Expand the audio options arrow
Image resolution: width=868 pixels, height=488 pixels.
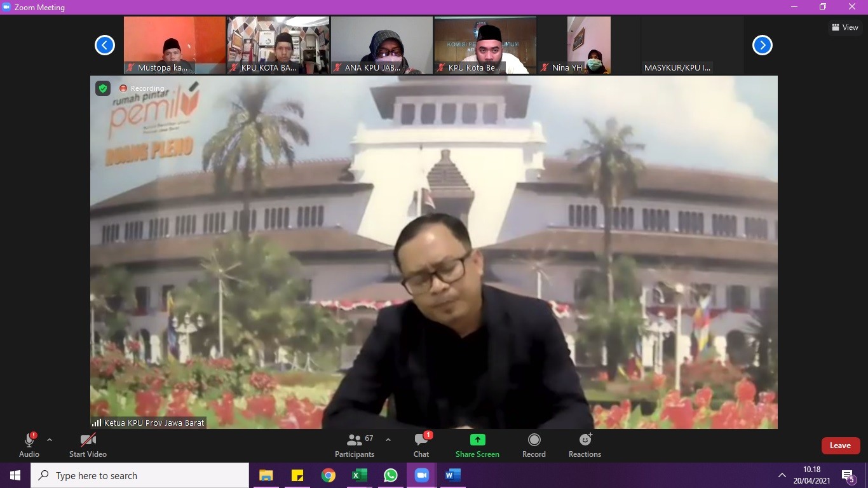coord(50,440)
